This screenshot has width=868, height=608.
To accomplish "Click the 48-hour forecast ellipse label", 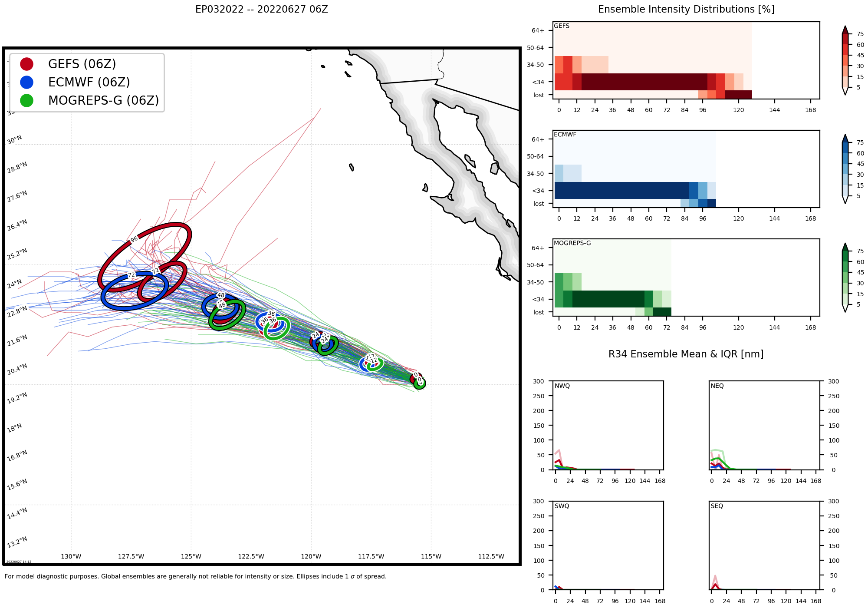I will click(221, 295).
